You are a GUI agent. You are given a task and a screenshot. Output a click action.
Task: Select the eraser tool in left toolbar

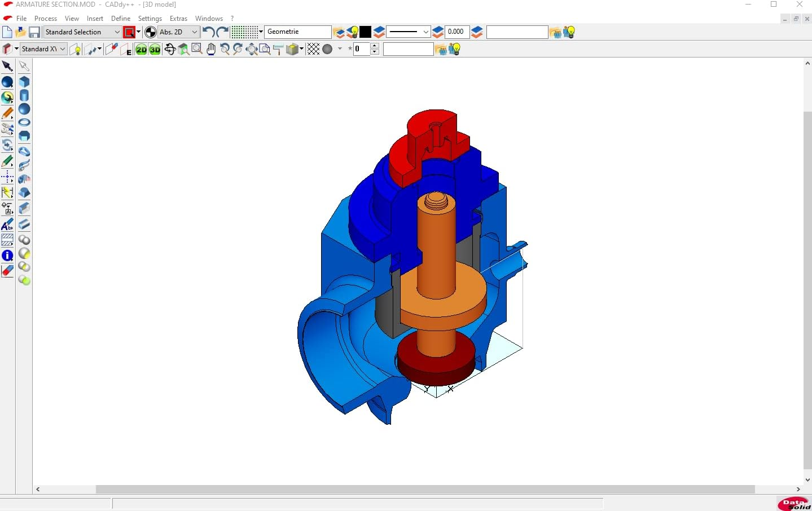[x=7, y=271]
